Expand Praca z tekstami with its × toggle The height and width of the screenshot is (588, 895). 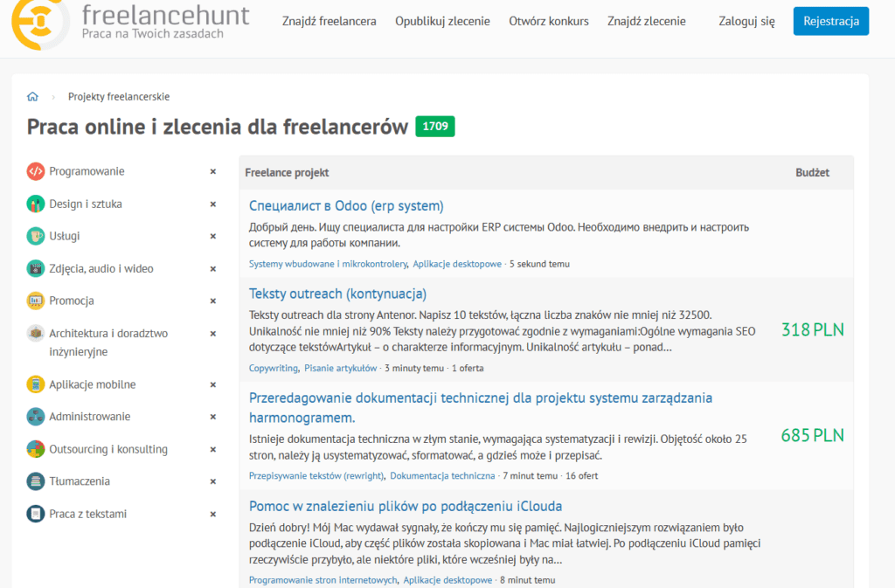pyautogui.click(x=212, y=515)
